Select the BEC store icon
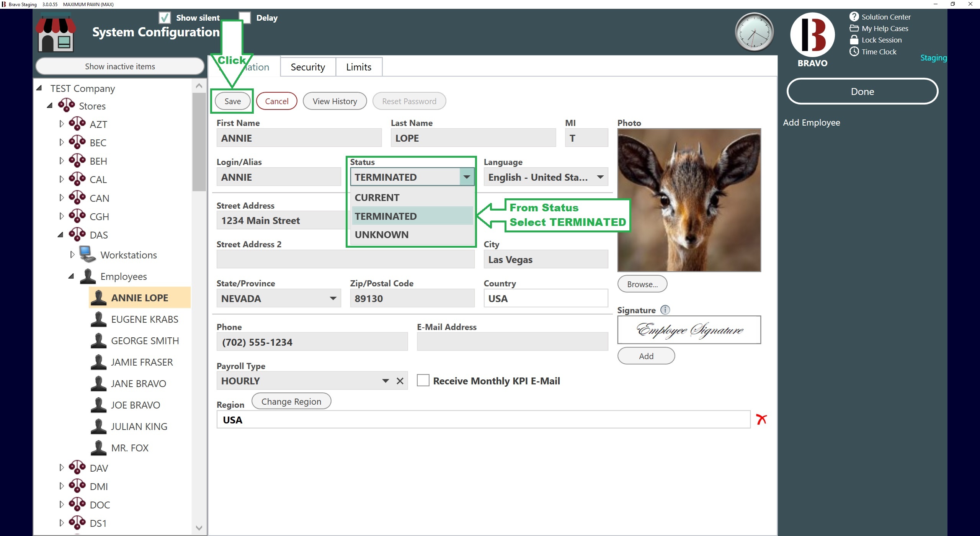 (77, 142)
